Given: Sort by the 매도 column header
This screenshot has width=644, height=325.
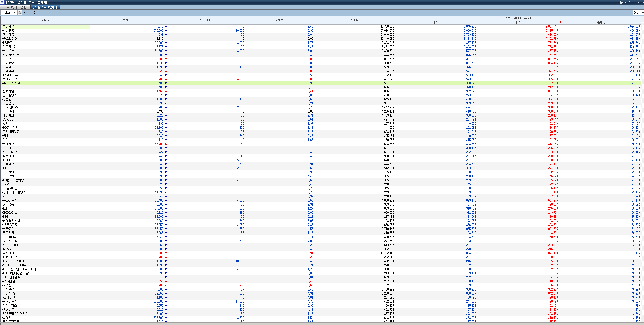Looking at the screenshot, I should [436, 22].
